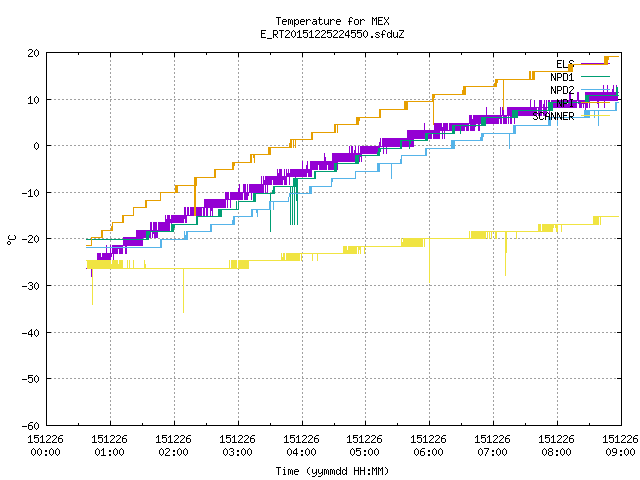The height and width of the screenshot is (480, 640).
Task: Click the ELS legend label
Action: pyautogui.click(x=565, y=64)
